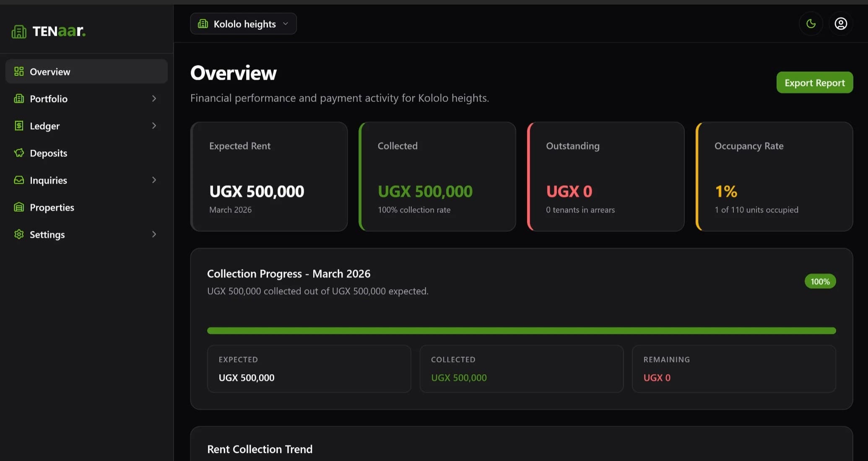Click the Overview grid icon in sidebar
868x461 pixels.
[19, 71]
